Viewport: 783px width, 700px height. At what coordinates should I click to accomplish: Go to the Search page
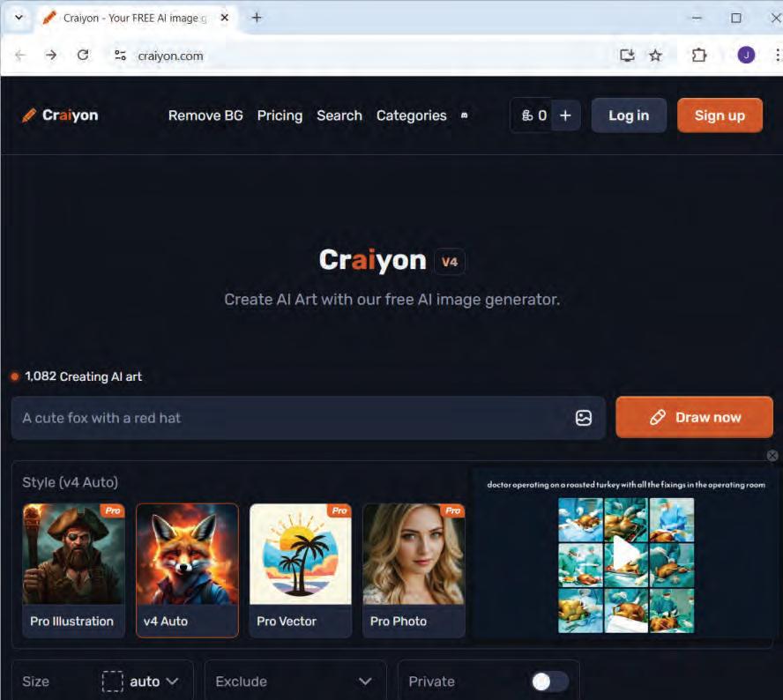click(x=339, y=115)
